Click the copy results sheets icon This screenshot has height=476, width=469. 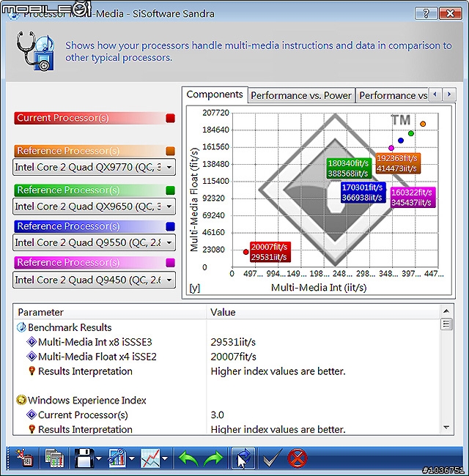[x=54, y=458]
